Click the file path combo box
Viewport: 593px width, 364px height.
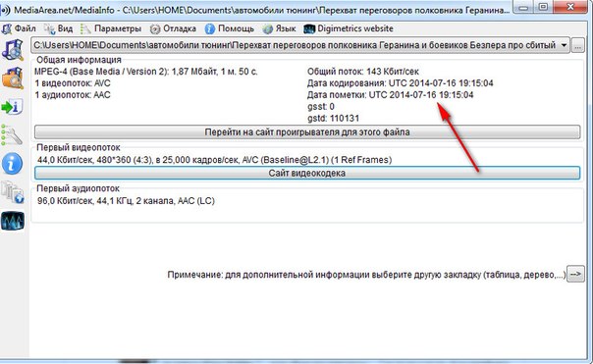point(299,45)
